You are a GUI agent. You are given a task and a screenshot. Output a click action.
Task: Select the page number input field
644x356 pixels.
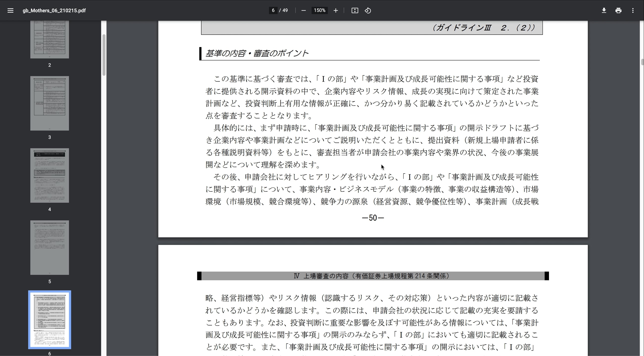pos(273,10)
